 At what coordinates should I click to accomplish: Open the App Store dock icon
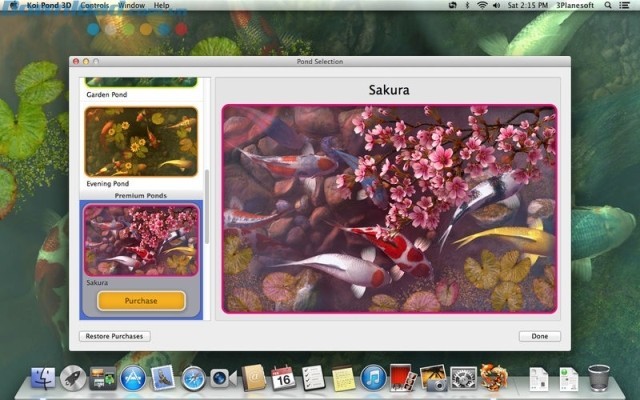click(x=133, y=378)
